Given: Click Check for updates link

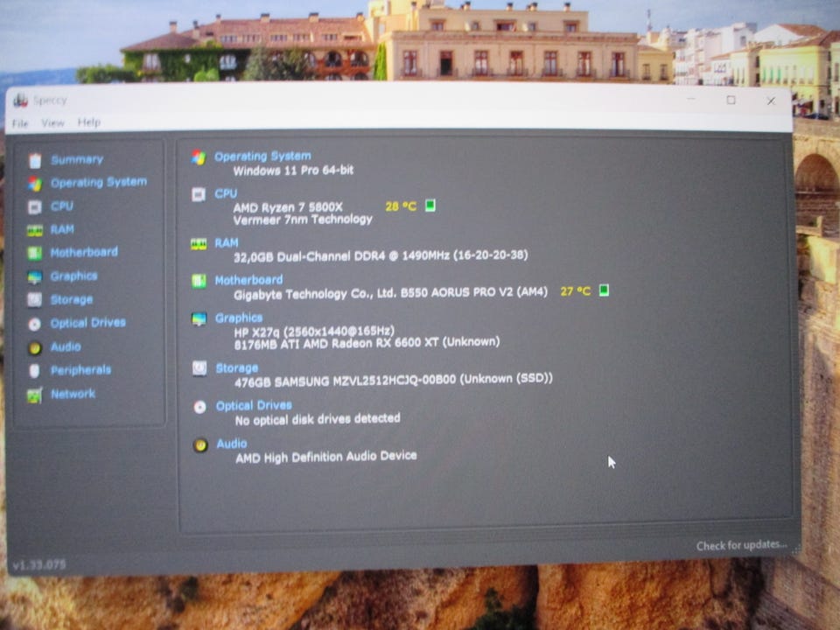Looking at the screenshot, I should pyautogui.click(x=741, y=545).
